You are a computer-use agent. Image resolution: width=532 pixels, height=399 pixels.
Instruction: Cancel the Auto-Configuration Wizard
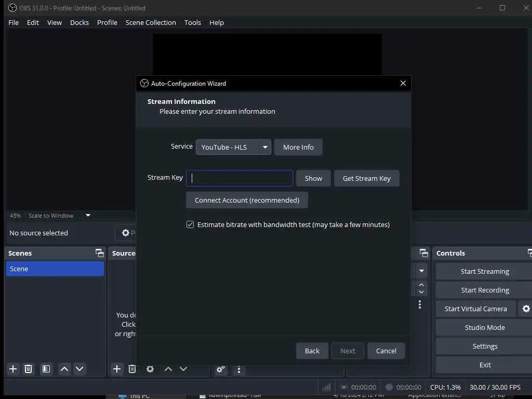(386, 351)
